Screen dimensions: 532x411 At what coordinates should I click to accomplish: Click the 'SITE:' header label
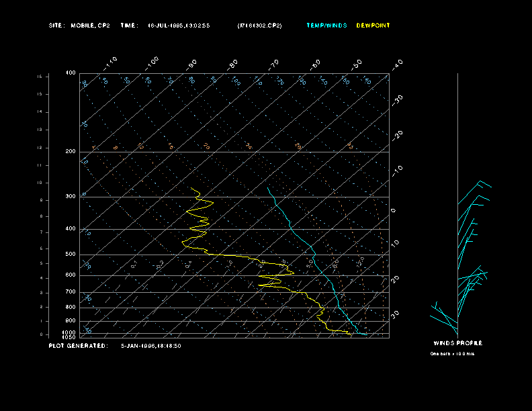coord(56,26)
